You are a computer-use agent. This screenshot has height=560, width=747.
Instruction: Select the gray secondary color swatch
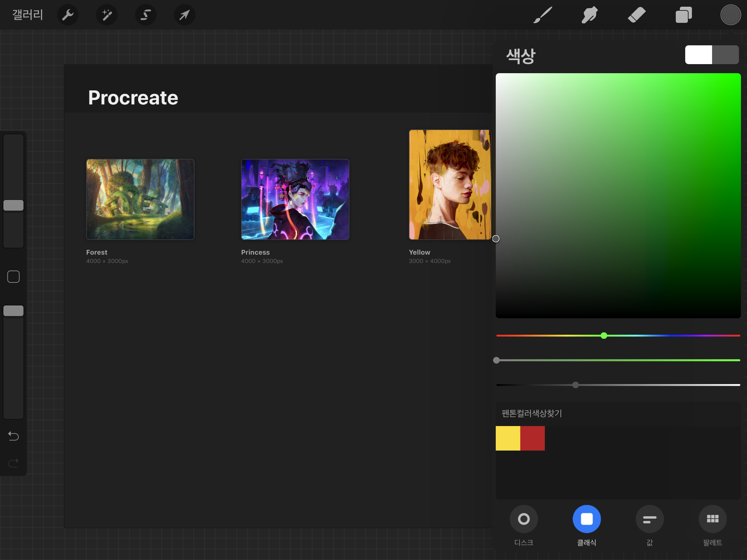[726, 55]
